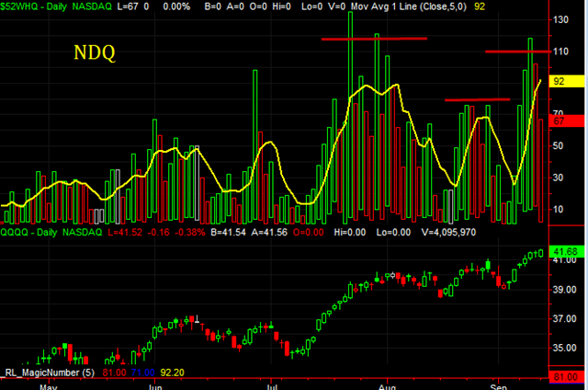
Task: Click the red L=41.52 last price value
Action: point(125,233)
